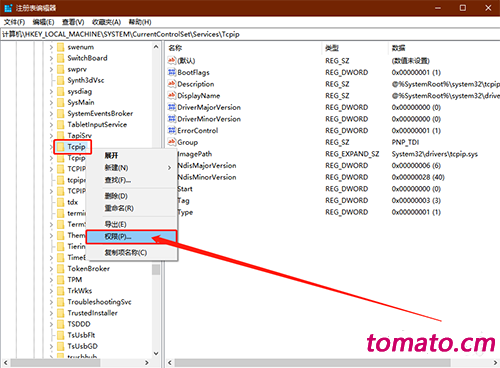This screenshot has width=500, height=368.
Task: Click the PNP_TDI data cell
Action: click(x=405, y=142)
